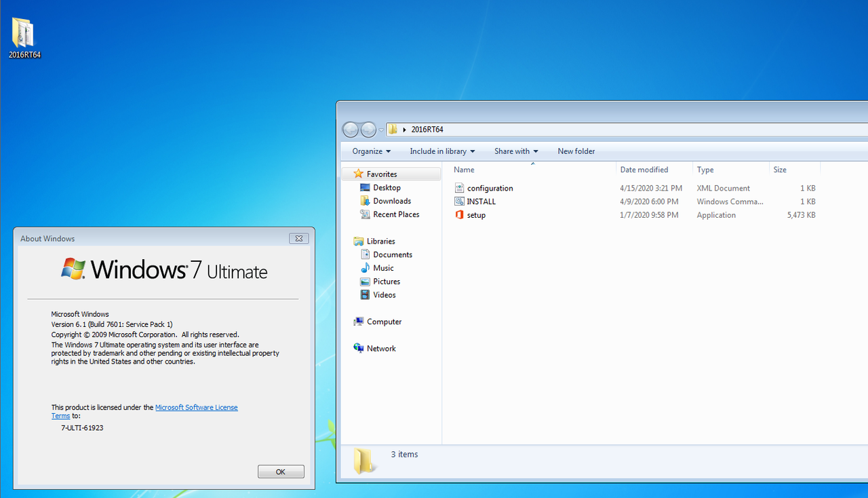Click 2016RT64 in the address bar
This screenshot has width=868, height=498.
[x=427, y=130]
